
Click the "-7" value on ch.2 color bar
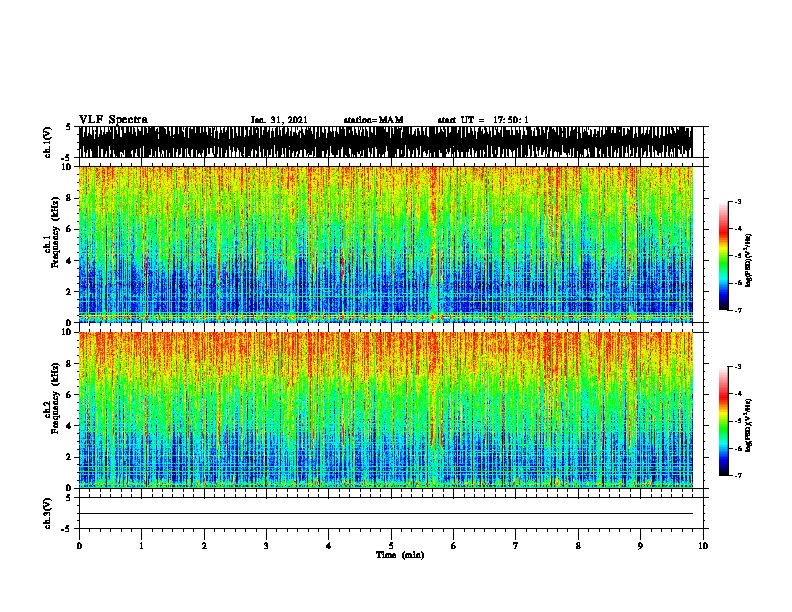(737, 475)
